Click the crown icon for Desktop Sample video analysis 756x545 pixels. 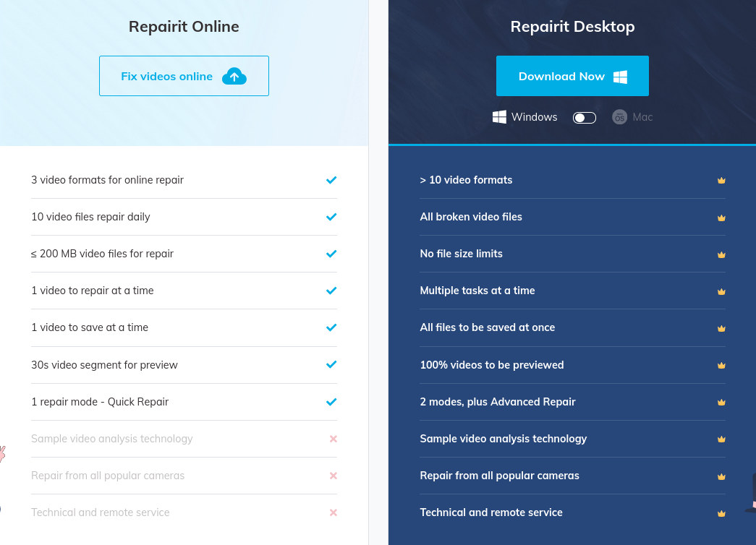tap(721, 439)
